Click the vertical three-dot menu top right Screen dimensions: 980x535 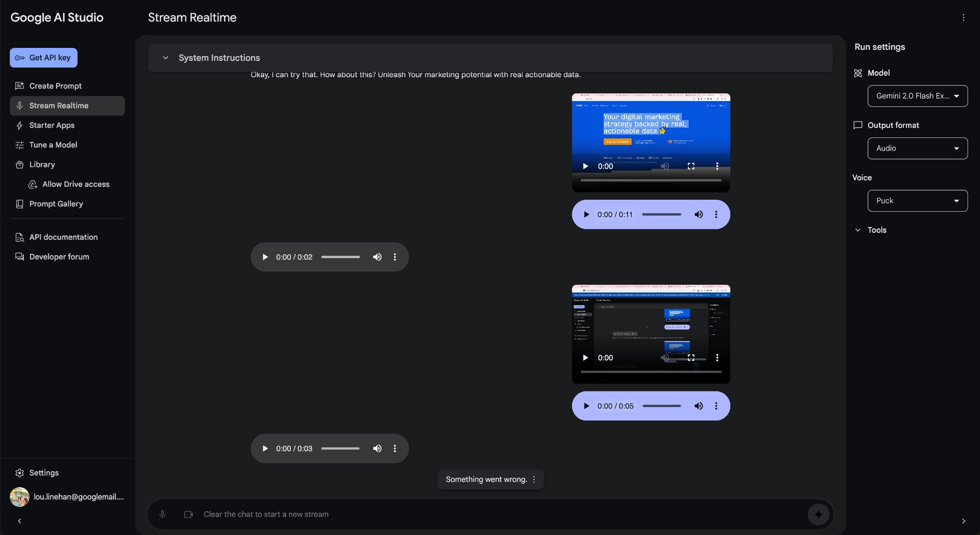point(964,16)
